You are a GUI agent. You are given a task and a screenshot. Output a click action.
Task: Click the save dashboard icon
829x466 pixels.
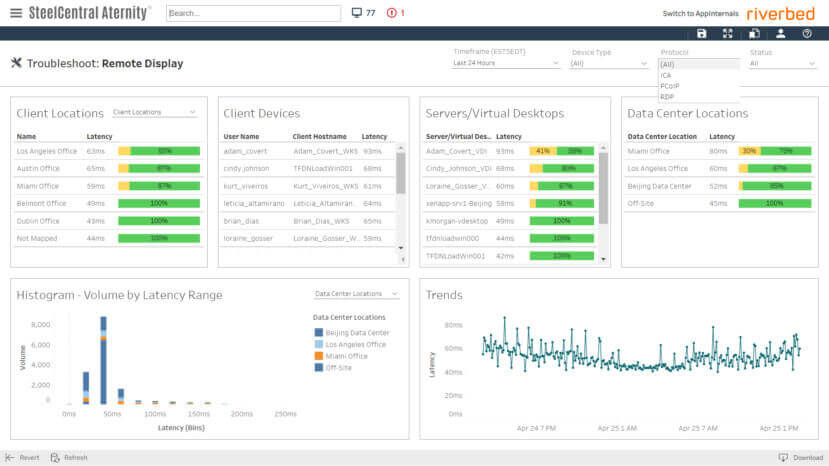[x=702, y=34]
